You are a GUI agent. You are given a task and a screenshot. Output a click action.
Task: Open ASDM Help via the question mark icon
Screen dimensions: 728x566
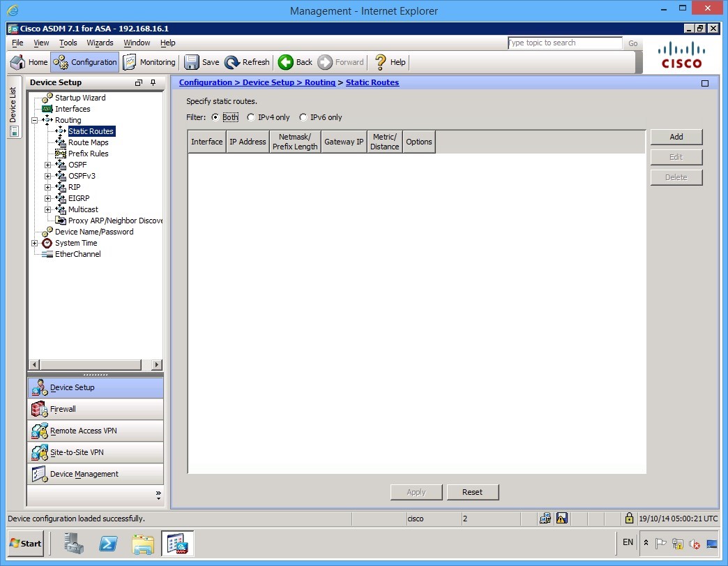click(x=380, y=61)
